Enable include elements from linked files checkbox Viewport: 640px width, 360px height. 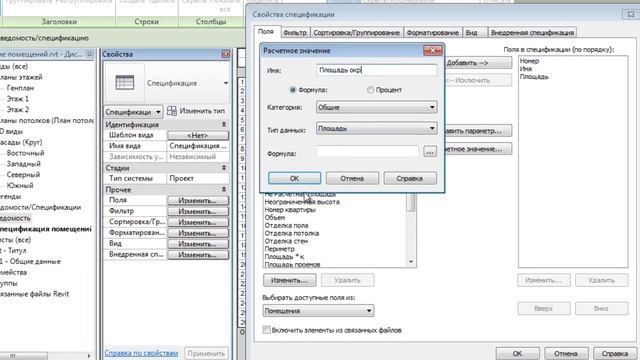pyautogui.click(x=267, y=330)
